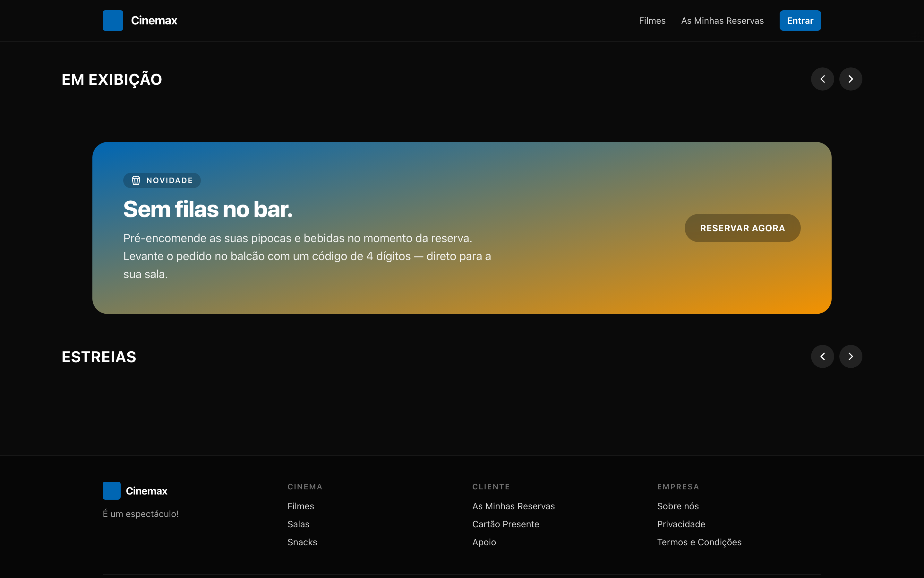Click the EMPRESA footer column heading
The width and height of the screenshot is (924, 578).
tap(678, 486)
